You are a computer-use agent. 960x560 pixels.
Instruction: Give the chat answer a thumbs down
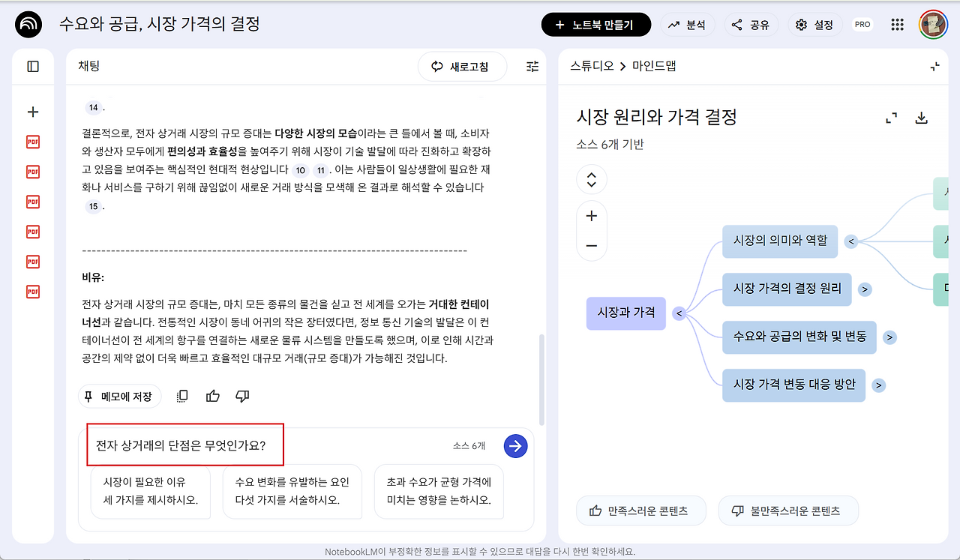[x=242, y=396]
